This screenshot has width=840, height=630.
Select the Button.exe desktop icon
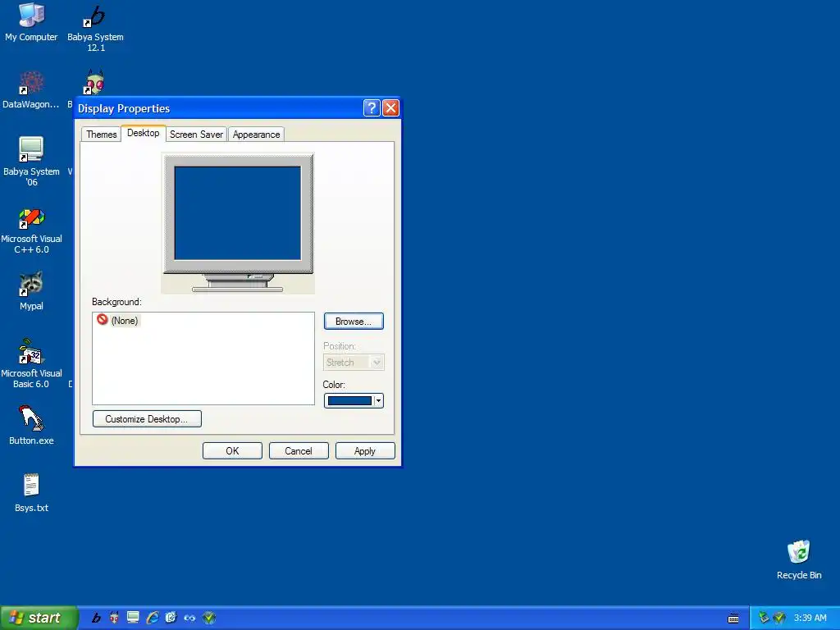point(31,426)
